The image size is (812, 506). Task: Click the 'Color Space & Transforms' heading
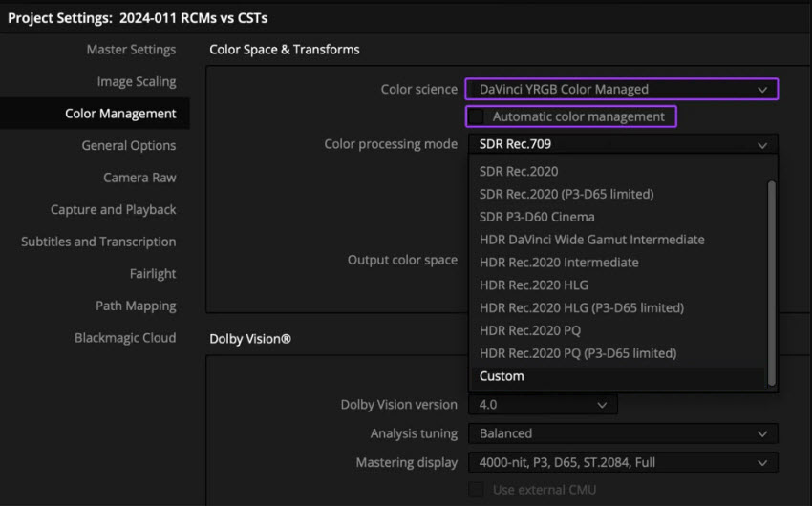tap(285, 49)
